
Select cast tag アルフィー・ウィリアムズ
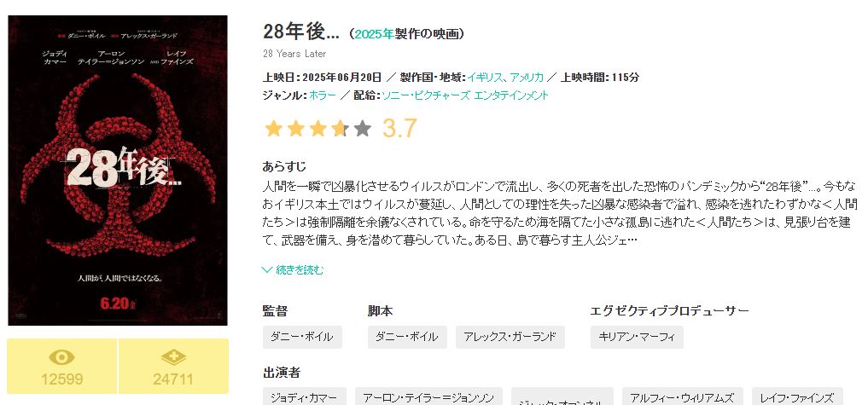pyautogui.click(x=683, y=397)
